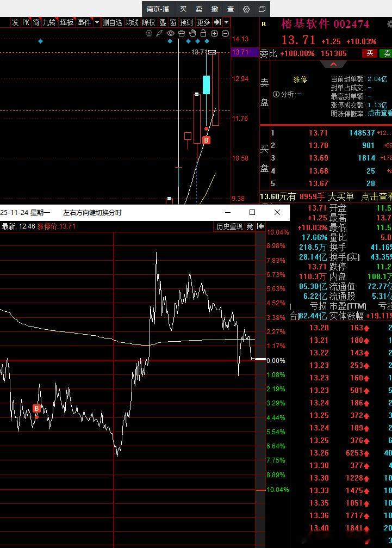Toggle the chart lock icon
The height and width of the screenshot is (548, 392).
click(x=203, y=34)
